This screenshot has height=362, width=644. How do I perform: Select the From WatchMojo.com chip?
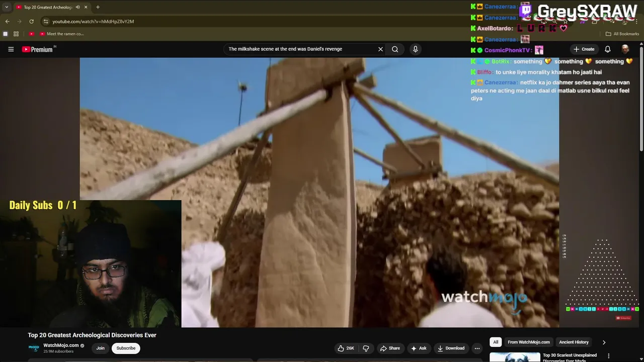coord(528,342)
